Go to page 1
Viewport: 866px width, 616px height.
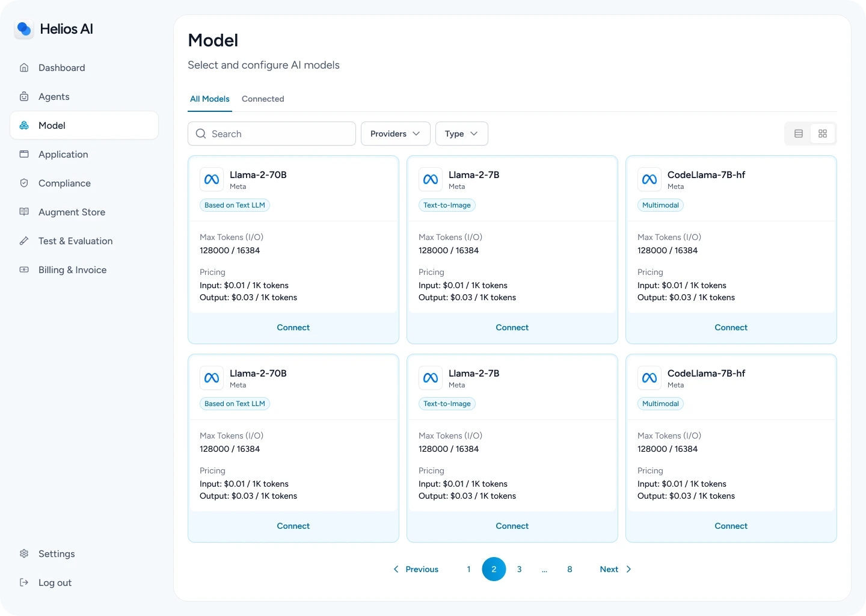pos(468,569)
